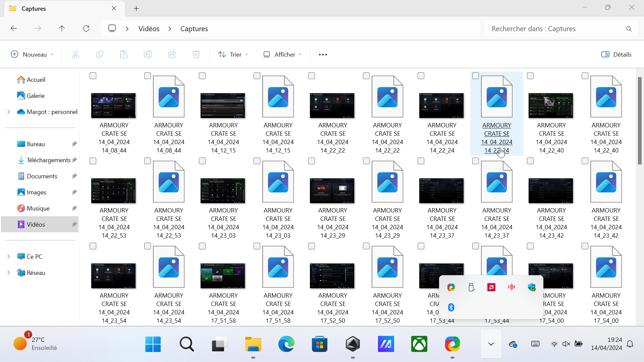The image size is (644, 362).
Task: Open Windows Security shield tray icon
Action: pos(532,287)
